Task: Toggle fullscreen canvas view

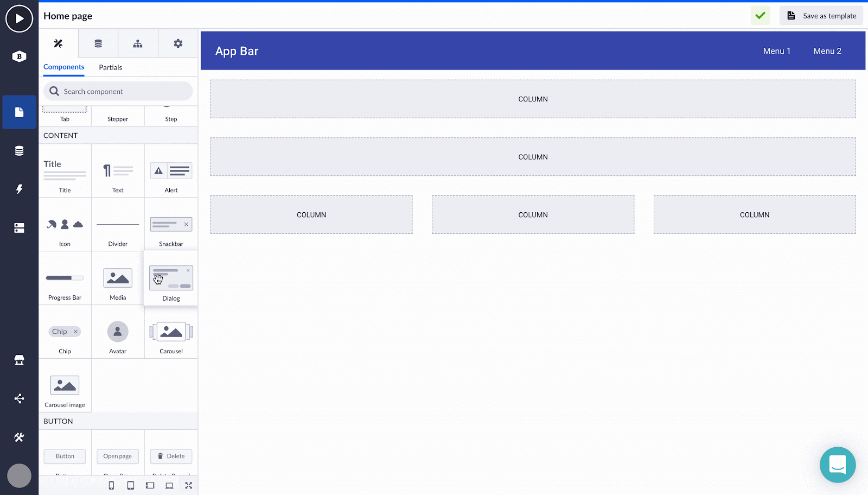Action: (x=189, y=485)
